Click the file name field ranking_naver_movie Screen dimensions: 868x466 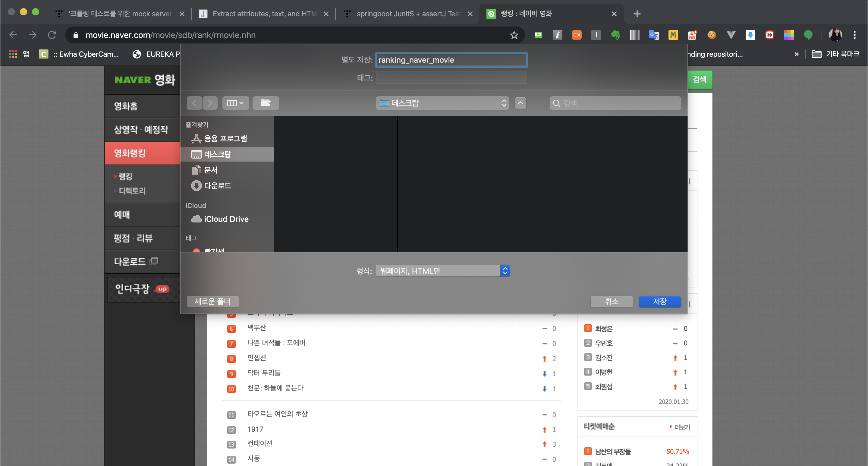click(451, 60)
